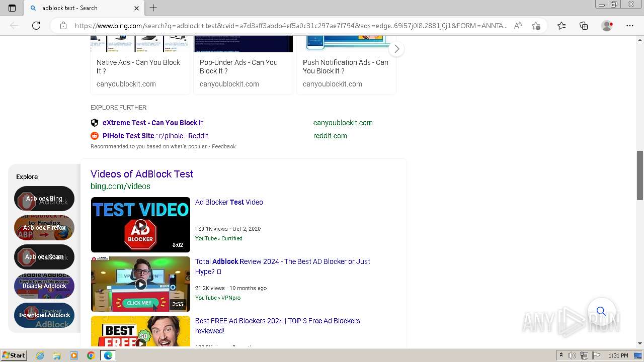Open File Explorer from taskbar
Screen dimensions: 644x362
57,355
